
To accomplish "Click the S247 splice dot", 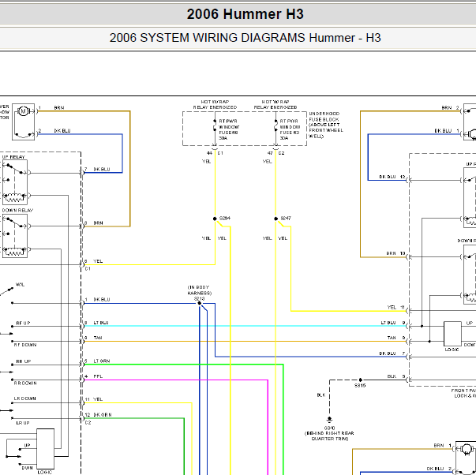I will 275,219.
